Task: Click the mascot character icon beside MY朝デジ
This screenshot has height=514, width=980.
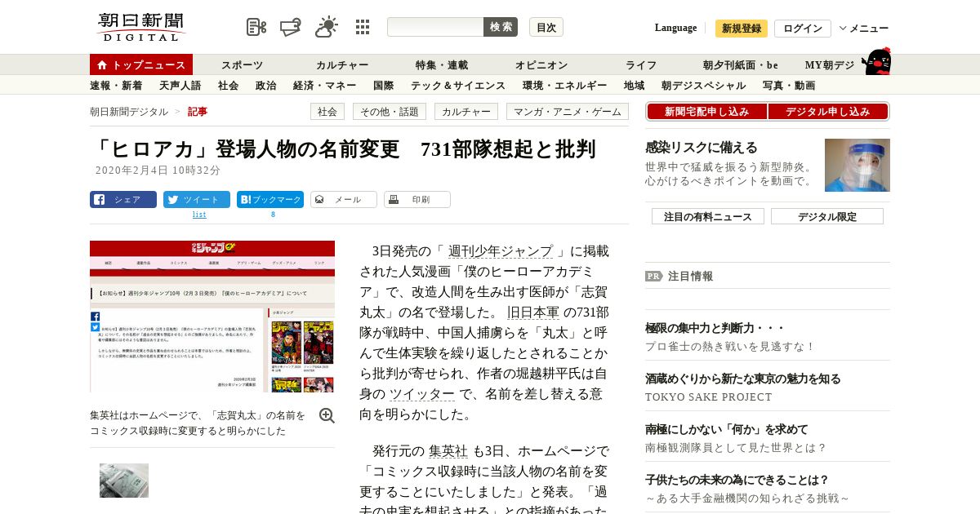Action: [876, 61]
